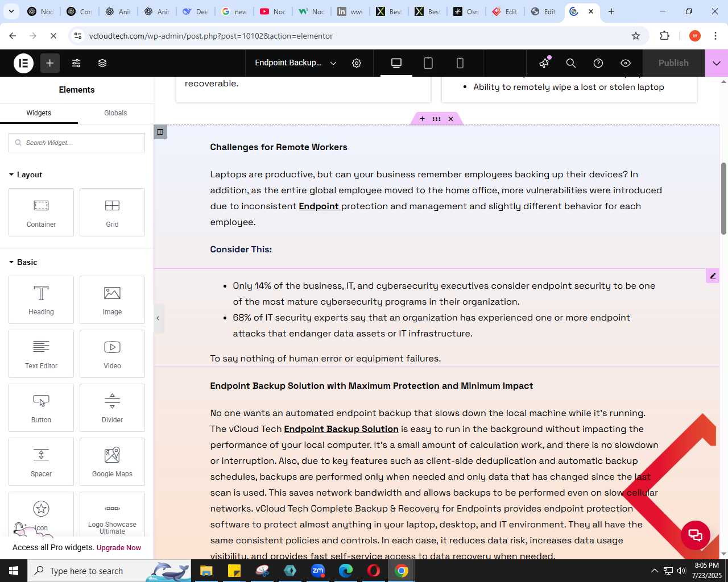The width and height of the screenshot is (728, 582).
Task: Click the add element plus button
Action: pos(50,63)
